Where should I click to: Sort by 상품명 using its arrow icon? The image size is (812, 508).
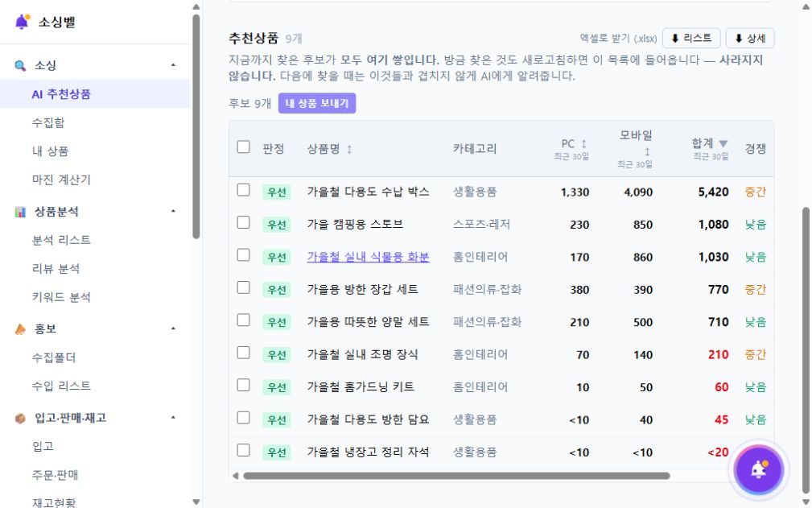pos(349,149)
